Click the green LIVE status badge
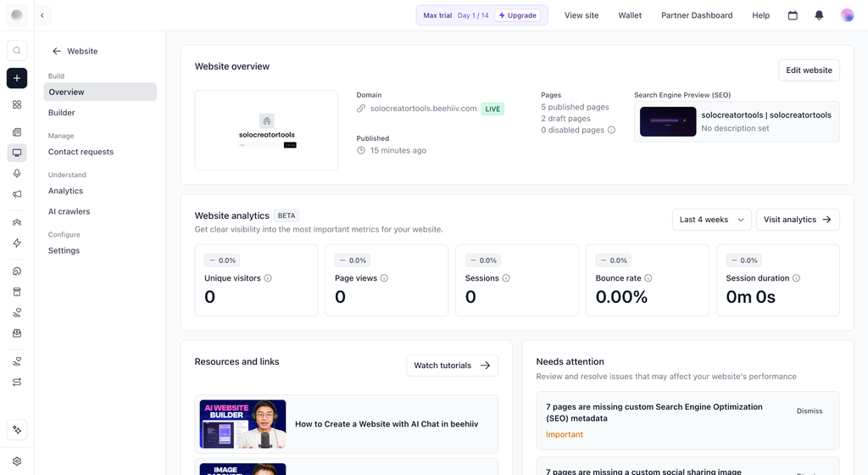The height and width of the screenshot is (475, 868). [x=492, y=109]
